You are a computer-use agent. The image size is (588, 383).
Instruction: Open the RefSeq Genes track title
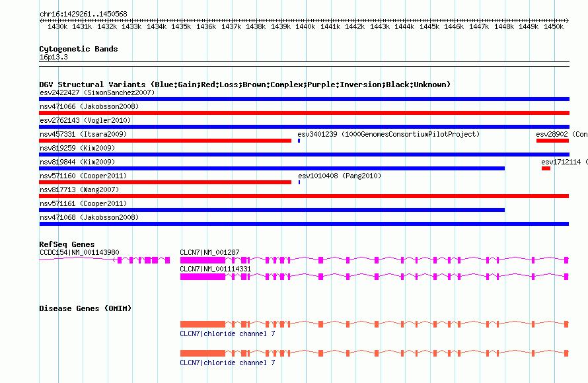(67, 244)
